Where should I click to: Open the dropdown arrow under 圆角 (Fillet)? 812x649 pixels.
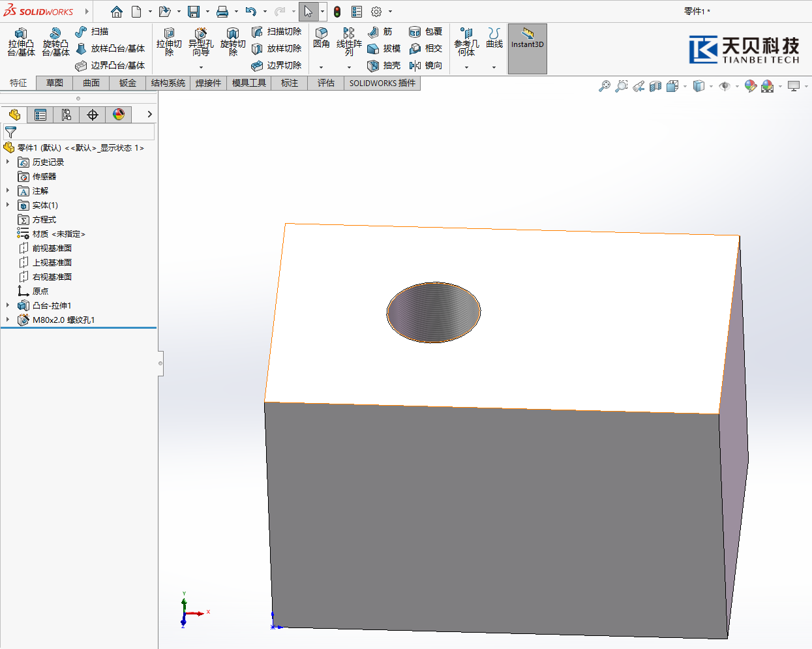pos(321,67)
